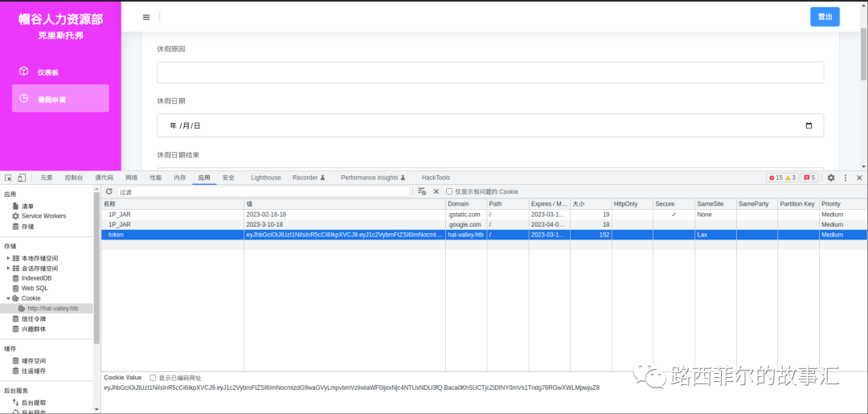Switch to the 源代码 tab
The image size is (868, 414).
coord(104,178)
